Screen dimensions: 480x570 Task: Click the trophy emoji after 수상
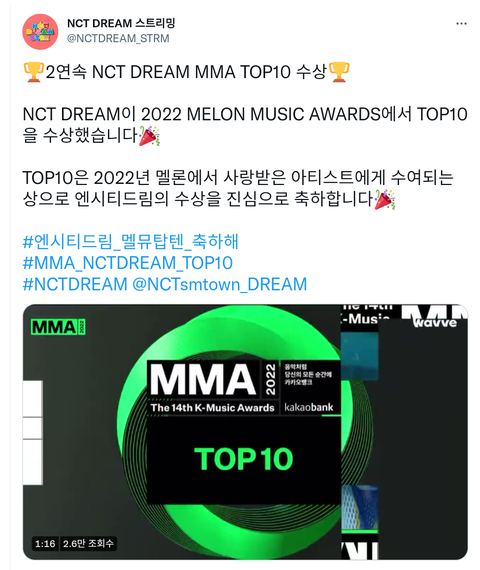point(339,72)
